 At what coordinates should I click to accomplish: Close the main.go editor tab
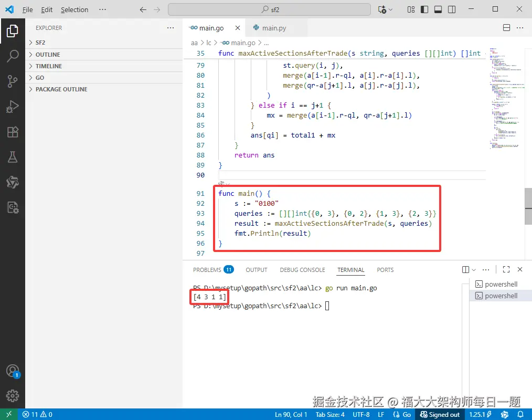coord(238,28)
